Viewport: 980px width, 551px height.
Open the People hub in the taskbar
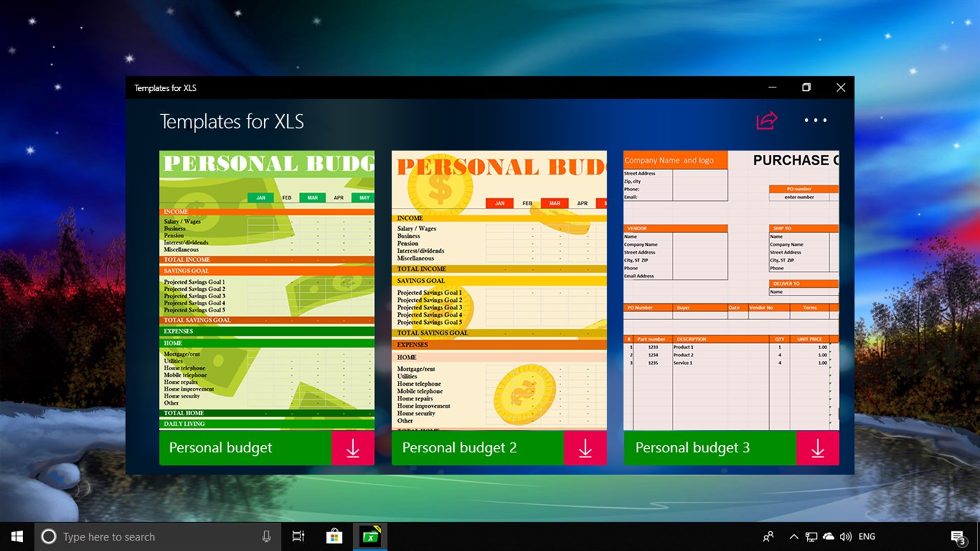pos(768,536)
